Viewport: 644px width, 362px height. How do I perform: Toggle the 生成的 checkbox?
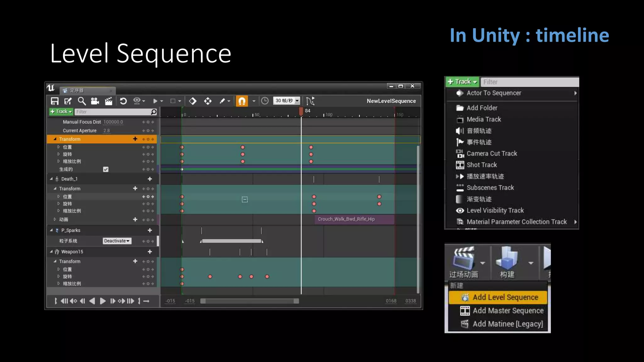(106, 169)
